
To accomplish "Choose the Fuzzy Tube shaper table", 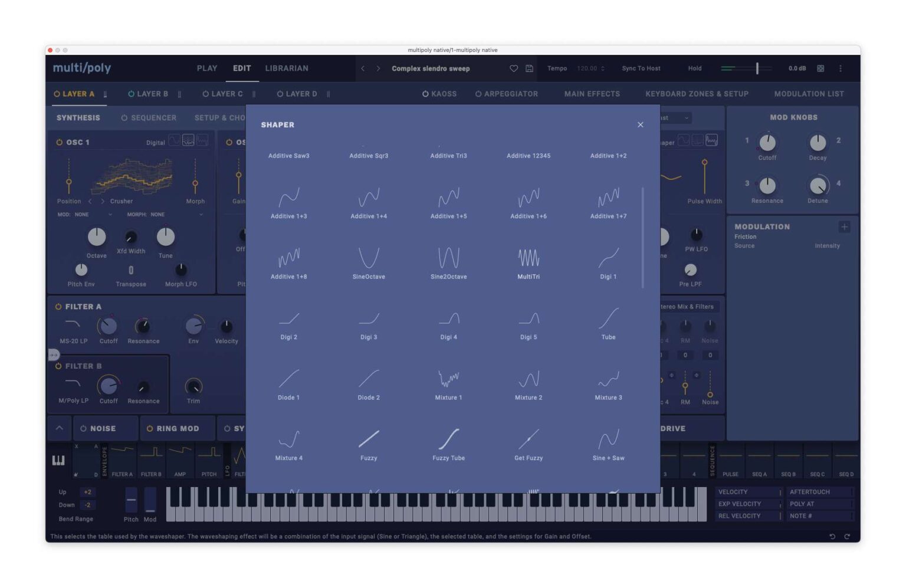I will pyautogui.click(x=448, y=445).
